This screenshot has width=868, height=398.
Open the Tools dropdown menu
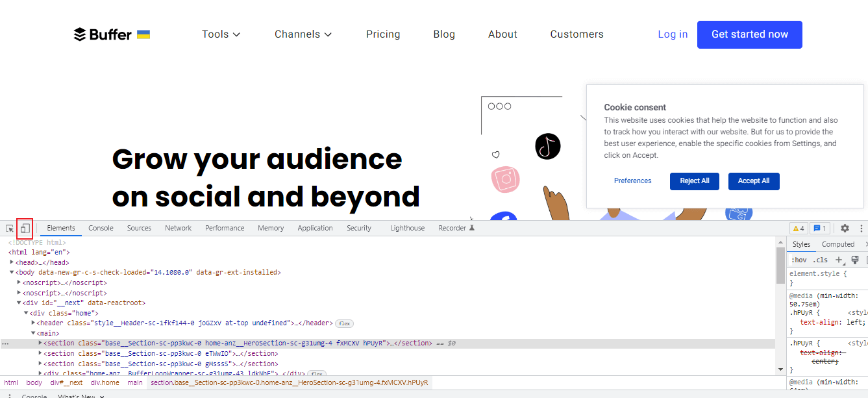tap(221, 34)
